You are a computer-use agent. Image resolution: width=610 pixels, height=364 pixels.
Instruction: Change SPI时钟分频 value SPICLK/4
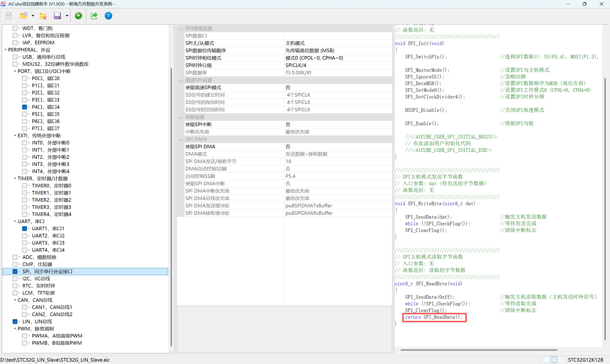(338, 65)
